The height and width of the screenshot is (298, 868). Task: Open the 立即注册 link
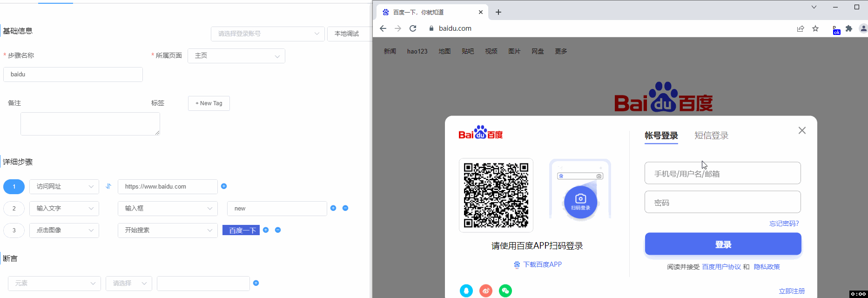(792, 291)
